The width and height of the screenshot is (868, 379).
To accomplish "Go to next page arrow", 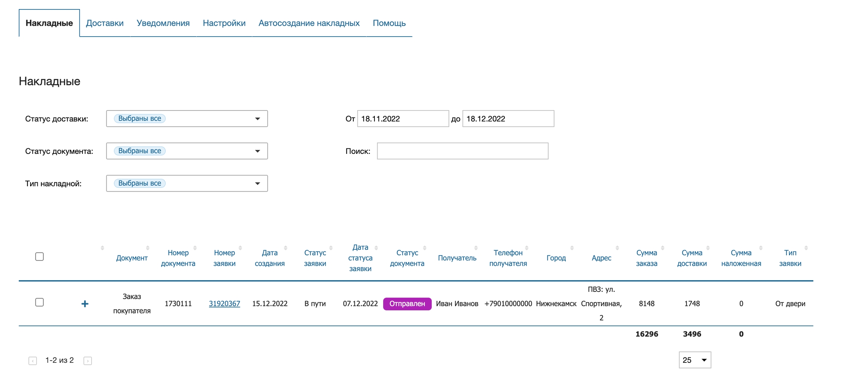I will (x=87, y=361).
